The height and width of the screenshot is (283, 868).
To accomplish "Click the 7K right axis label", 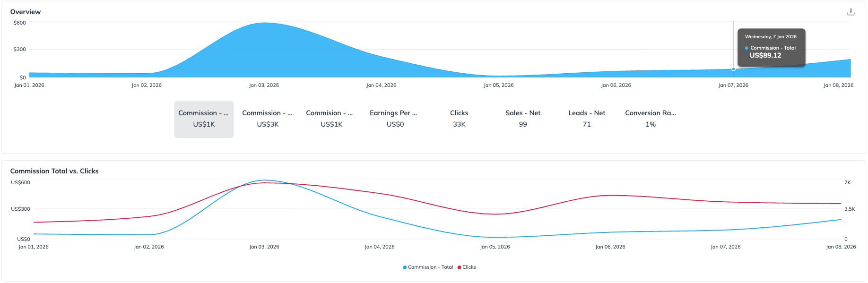I will click(x=847, y=182).
